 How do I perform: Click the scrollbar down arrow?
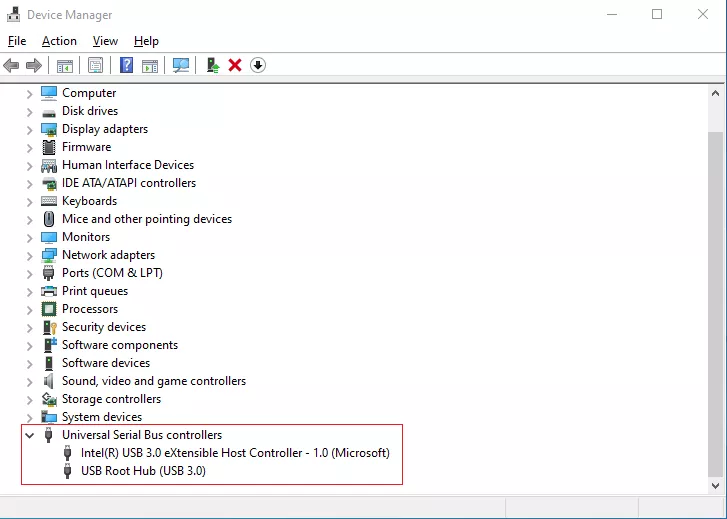pos(715,486)
